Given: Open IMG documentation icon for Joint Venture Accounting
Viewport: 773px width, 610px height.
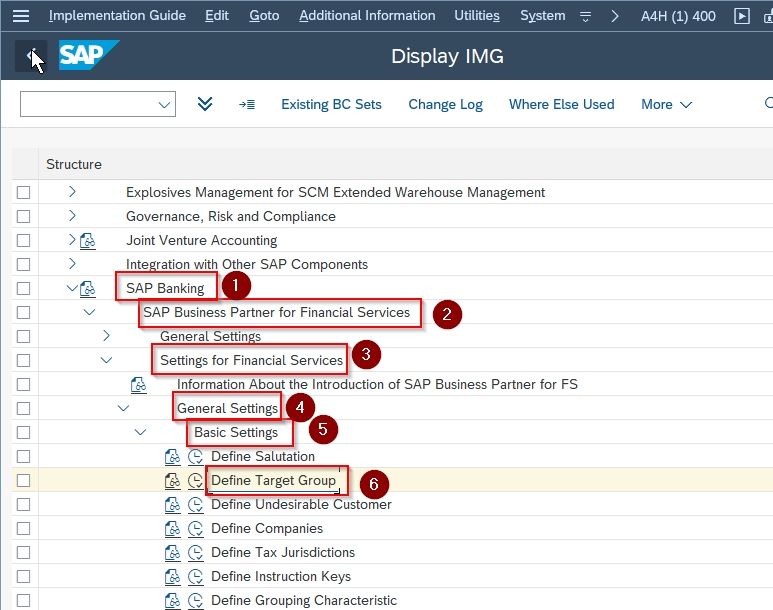Looking at the screenshot, I should [88, 241].
